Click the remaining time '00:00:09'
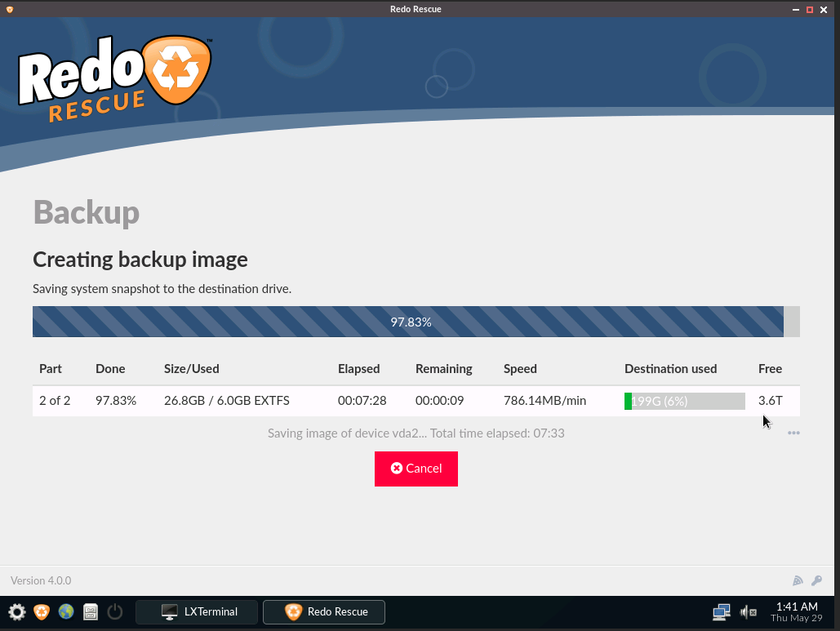Image resolution: width=840 pixels, height=631 pixels. pyautogui.click(x=439, y=401)
